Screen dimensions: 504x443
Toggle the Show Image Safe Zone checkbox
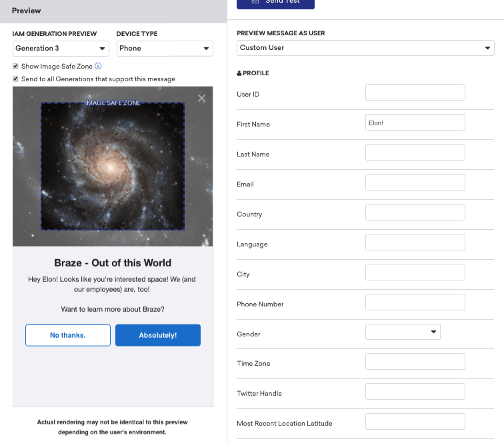pos(16,67)
